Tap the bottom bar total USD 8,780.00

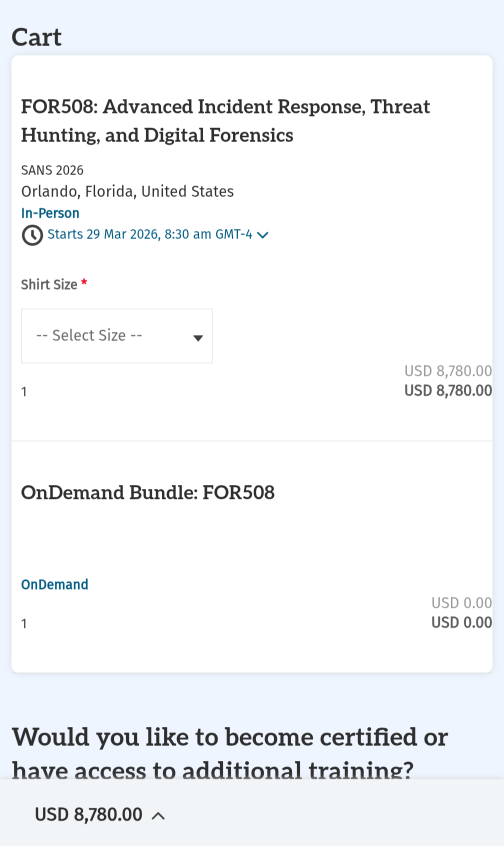click(x=88, y=815)
